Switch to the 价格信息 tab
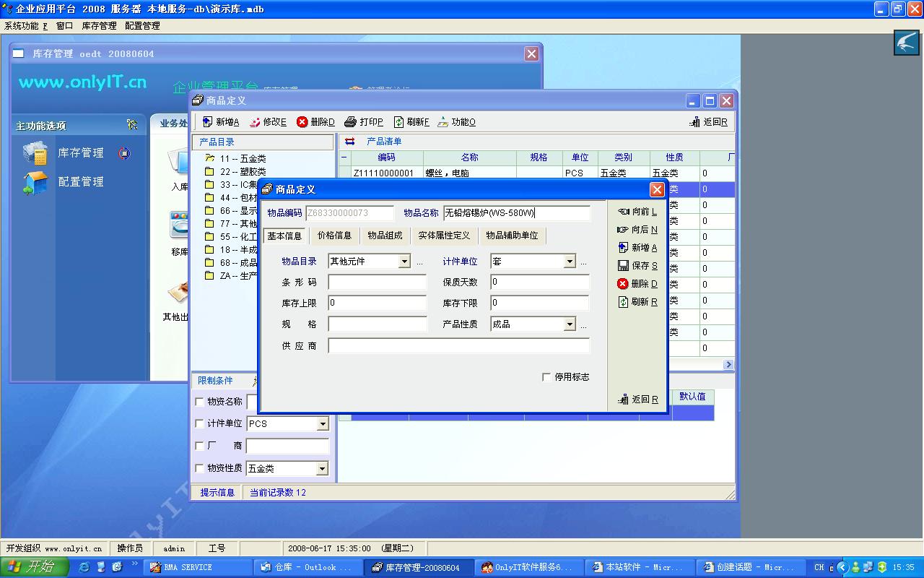924x578 pixels. (334, 236)
